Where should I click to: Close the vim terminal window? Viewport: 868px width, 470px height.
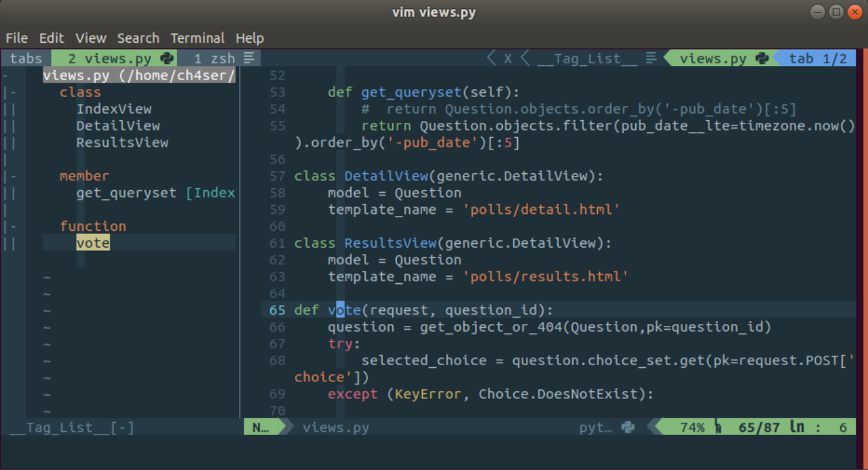point(854,12)
